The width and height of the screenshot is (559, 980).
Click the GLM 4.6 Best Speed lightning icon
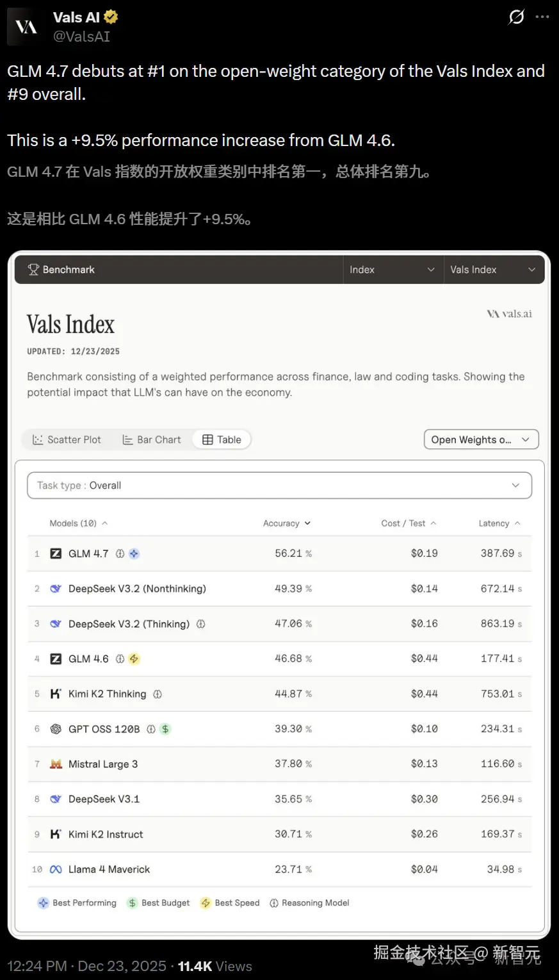click(134, 658)
